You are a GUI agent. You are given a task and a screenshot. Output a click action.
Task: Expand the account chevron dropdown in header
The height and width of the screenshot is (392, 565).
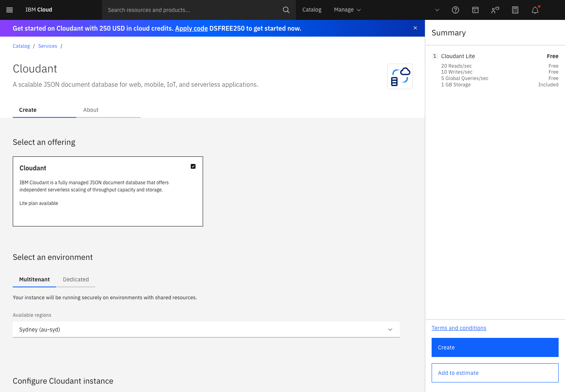[437, 10]
